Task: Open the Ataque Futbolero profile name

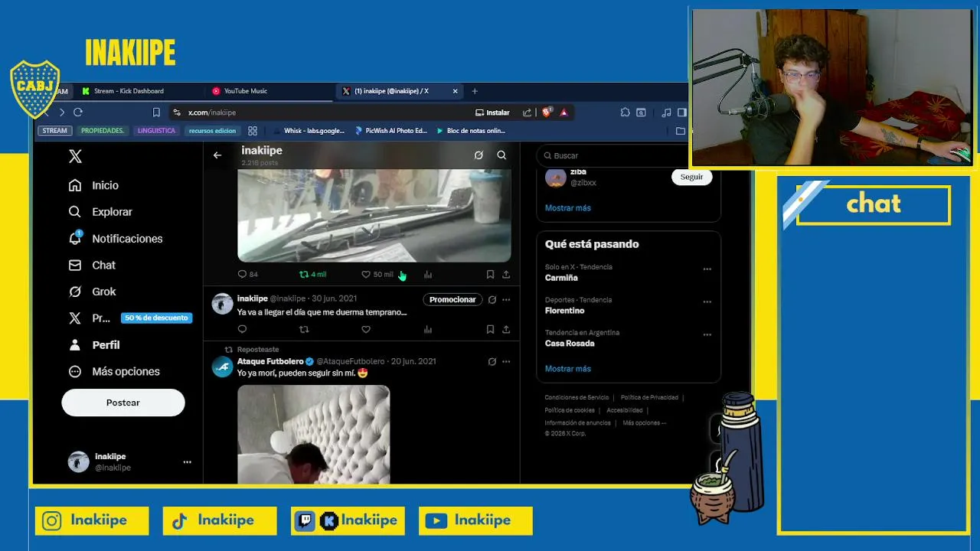Action: point(270,361)
